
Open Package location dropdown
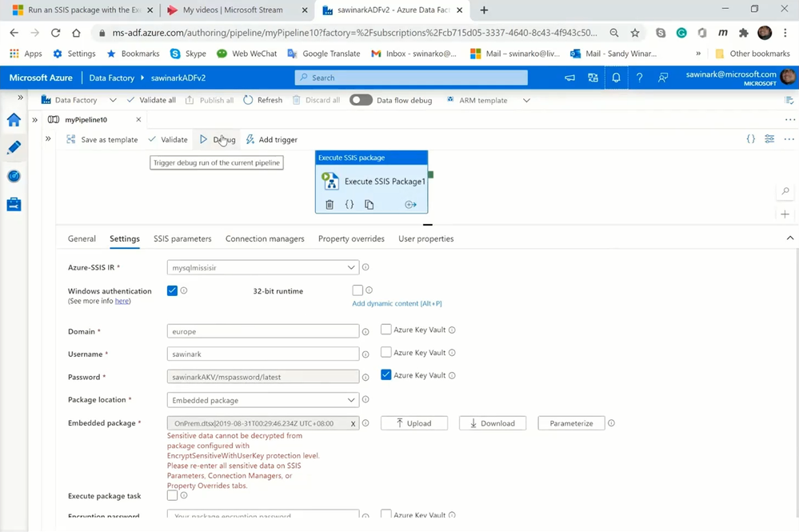[263, 400]
